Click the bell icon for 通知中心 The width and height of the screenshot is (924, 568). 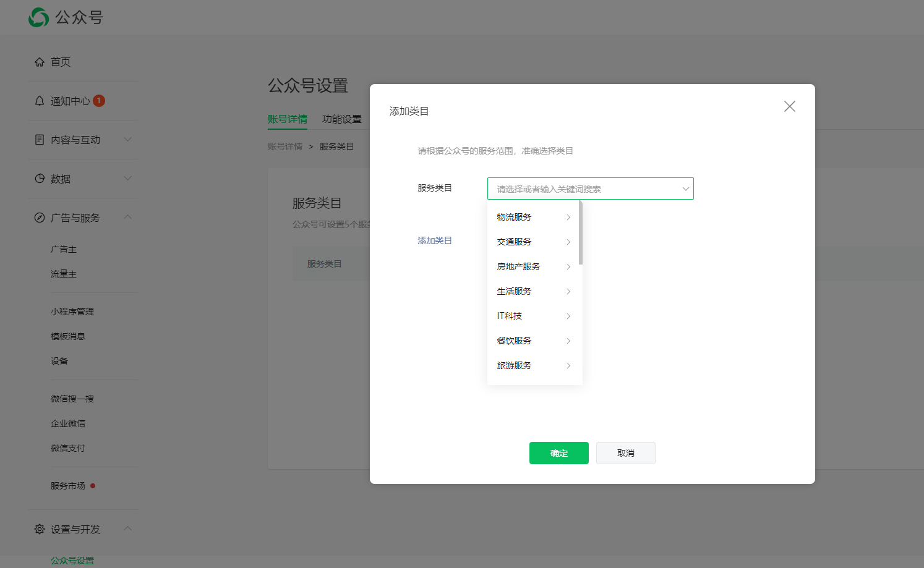pyautogui.click(x=40, y=101)
